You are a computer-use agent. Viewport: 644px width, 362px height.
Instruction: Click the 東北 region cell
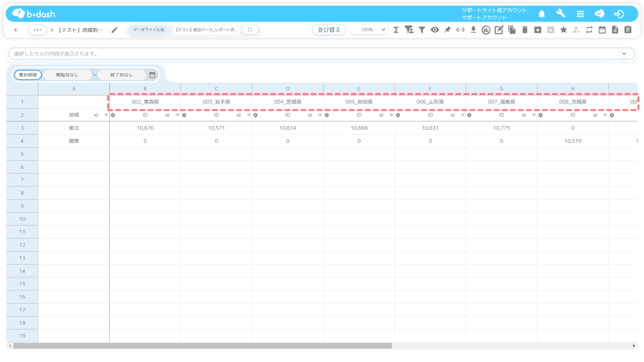tap(74, 128)
